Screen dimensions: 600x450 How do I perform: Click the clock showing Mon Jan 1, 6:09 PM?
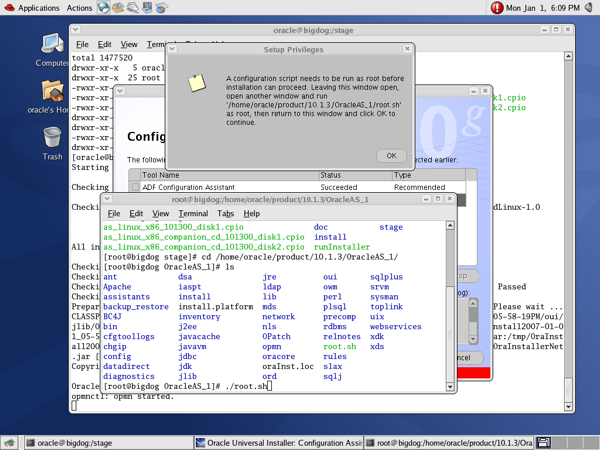(x=543, y=8)
